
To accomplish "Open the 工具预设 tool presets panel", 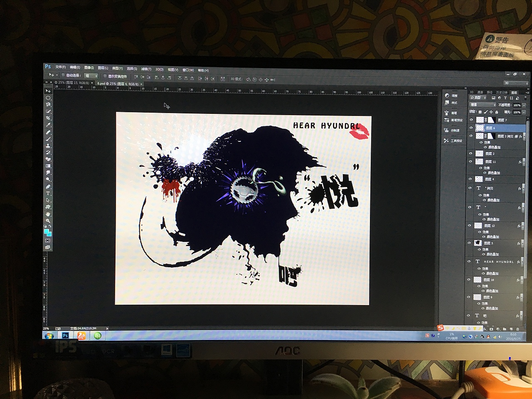I will (453, 140).
